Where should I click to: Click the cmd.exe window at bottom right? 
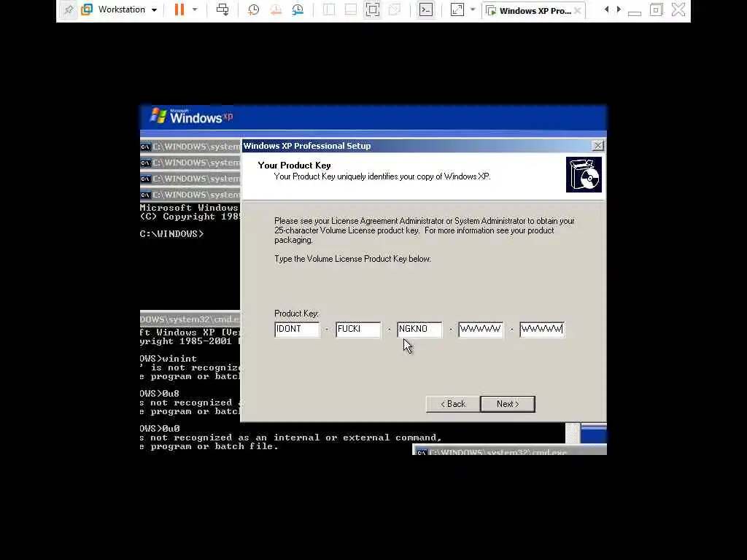[x=509, y=451]
